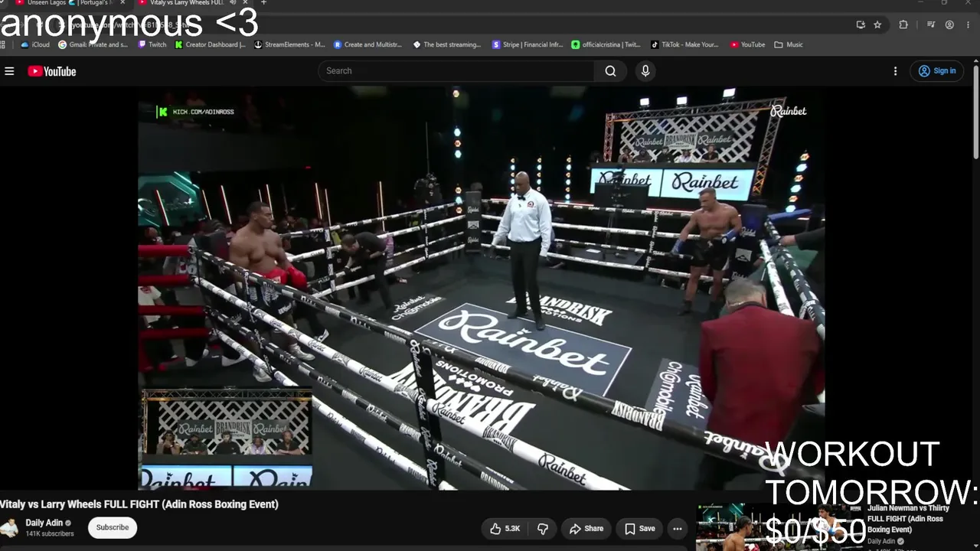980x551 pixels.
Task: Expand the Music bookmarks folder
Action: pos(789,44)
